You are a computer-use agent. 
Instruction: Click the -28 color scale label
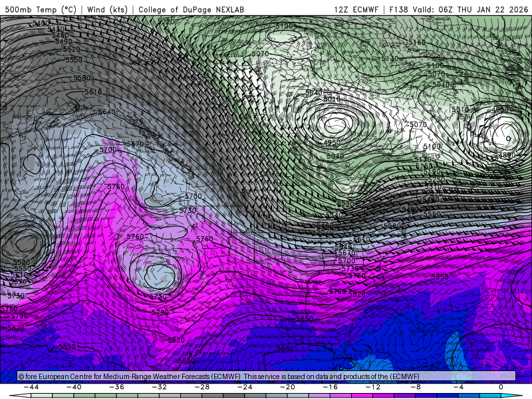[x=202, y=387]
